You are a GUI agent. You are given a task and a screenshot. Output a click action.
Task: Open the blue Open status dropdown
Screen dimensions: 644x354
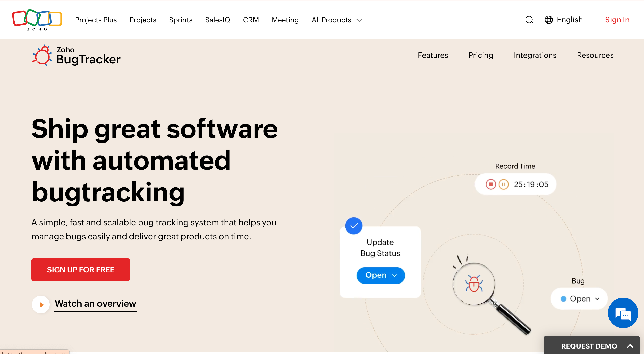tap(381, 275)
